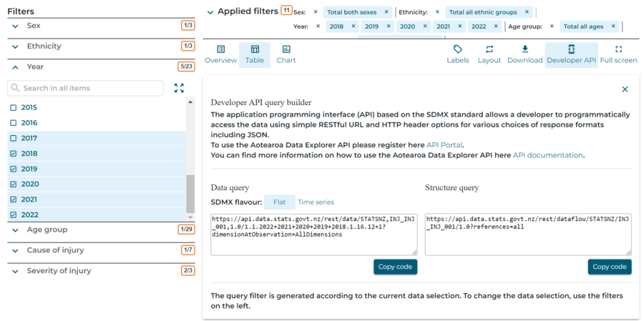Viewport: 644px width, 321px height.
Task: Open the Overview view
Action: [x=220, y=54]
